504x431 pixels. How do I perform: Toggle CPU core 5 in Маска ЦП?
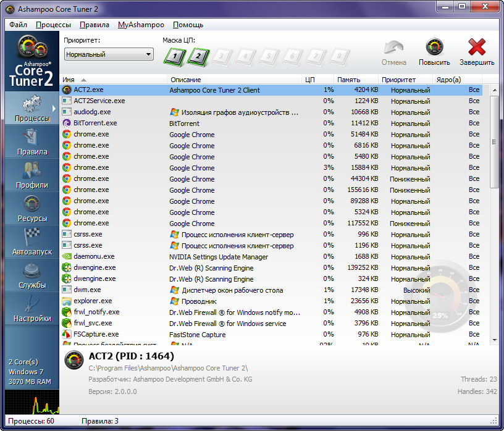pyautogui.click(x=269, y=57)
